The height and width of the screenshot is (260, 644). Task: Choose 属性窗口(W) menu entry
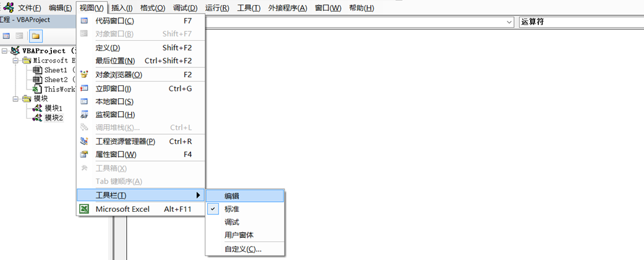141,154
